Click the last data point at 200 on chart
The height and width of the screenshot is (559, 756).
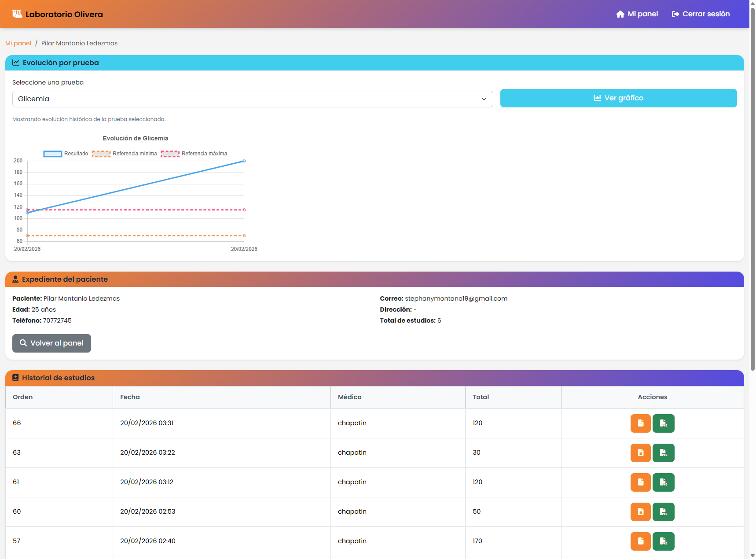point(244,161)
